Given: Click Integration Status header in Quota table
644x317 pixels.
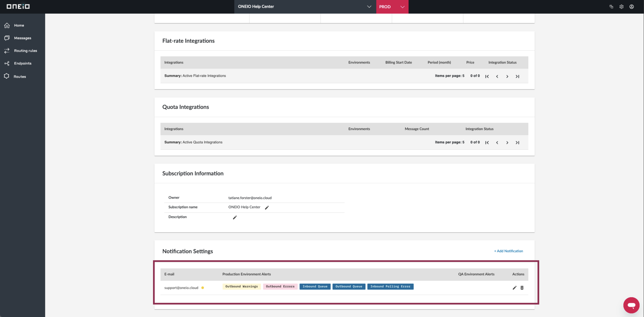Looking at the screenshot, I should click(480, 129).
